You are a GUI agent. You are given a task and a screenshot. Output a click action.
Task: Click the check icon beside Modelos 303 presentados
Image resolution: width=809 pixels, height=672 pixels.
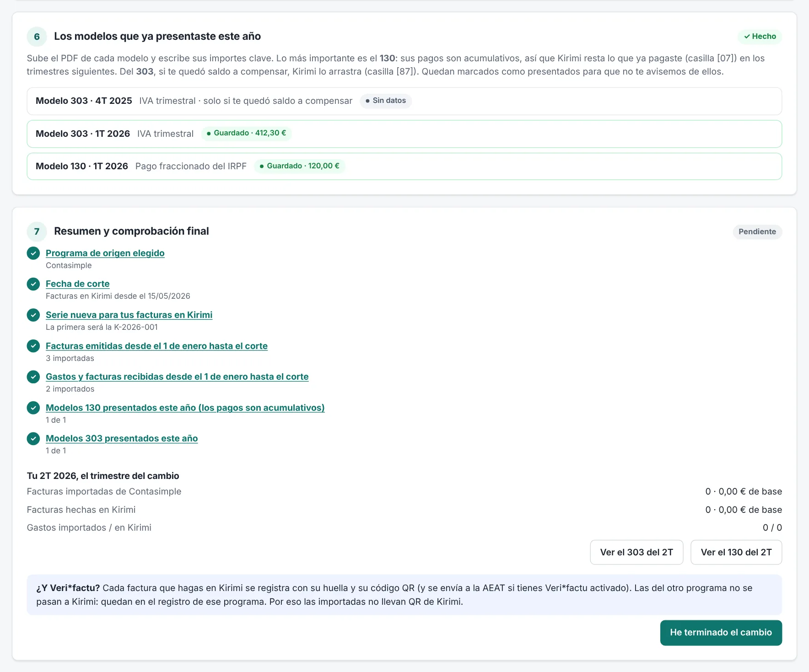point(33,438)
